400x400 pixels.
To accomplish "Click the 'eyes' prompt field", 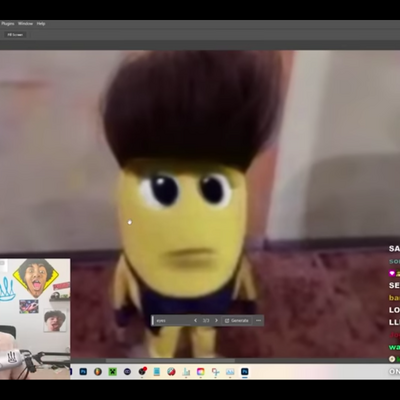I will [172, 321].
